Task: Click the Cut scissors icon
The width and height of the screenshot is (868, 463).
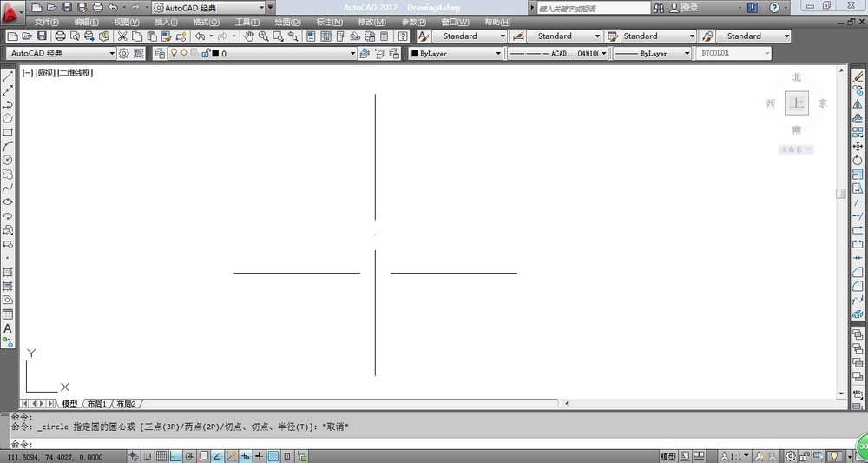Action: 122,36
